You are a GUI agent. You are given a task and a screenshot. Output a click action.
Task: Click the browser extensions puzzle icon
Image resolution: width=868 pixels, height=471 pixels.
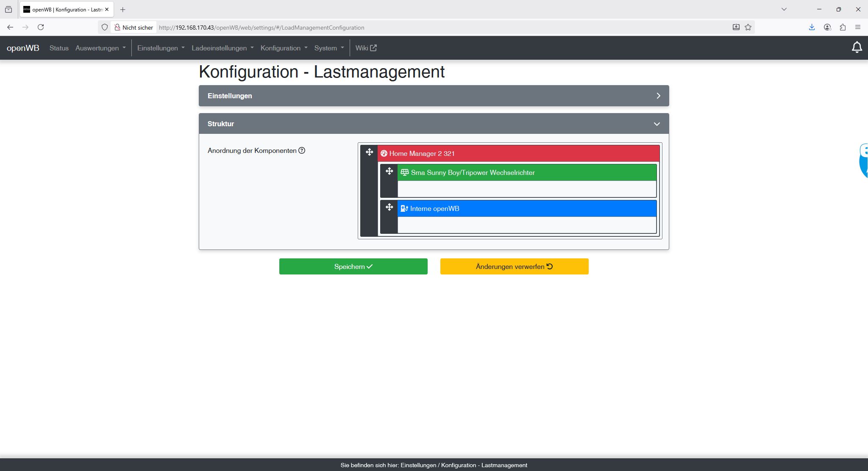843,27
